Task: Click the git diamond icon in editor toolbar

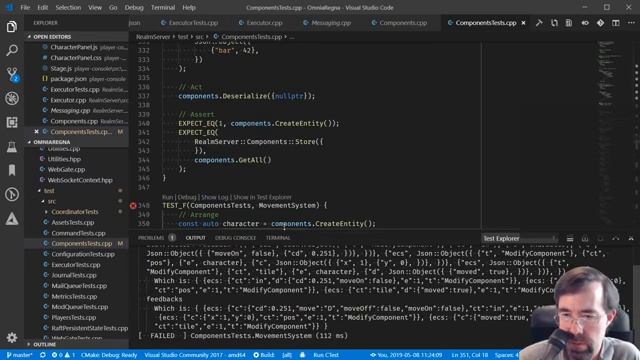Action: pos(600,23)
